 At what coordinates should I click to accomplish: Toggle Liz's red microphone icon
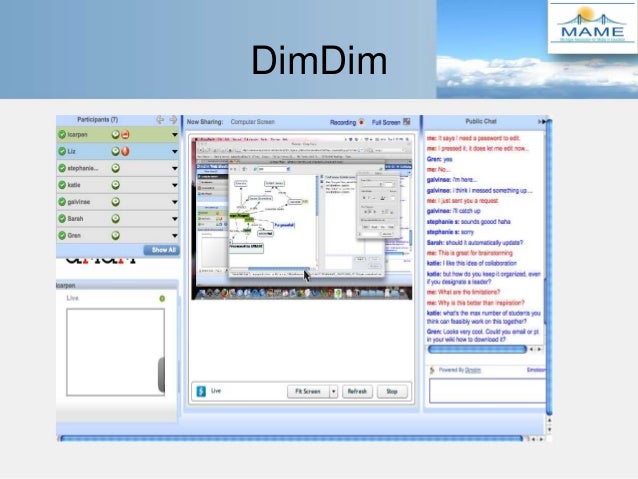point(125,151)
